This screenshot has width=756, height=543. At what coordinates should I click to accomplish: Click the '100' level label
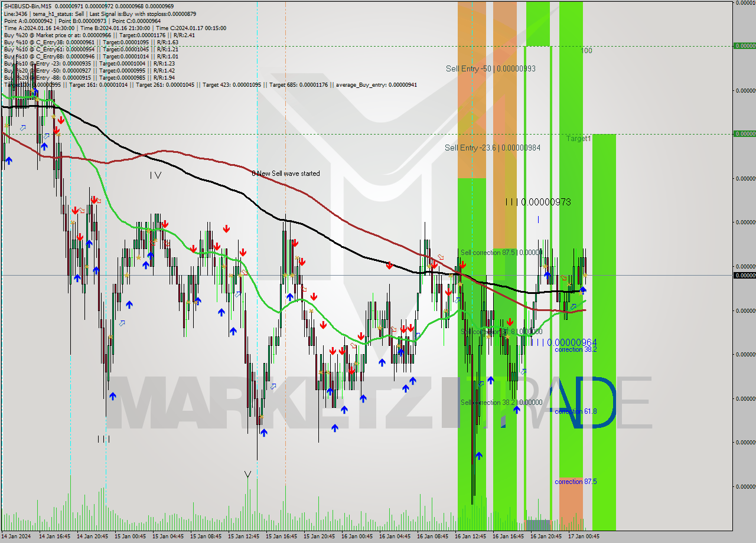pos(586,51)
